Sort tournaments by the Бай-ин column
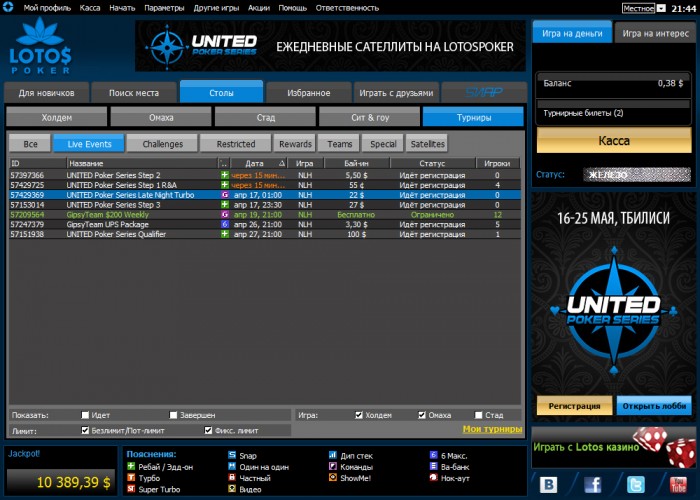Screen dimensions: 700x500 click(x=356, y=163)
